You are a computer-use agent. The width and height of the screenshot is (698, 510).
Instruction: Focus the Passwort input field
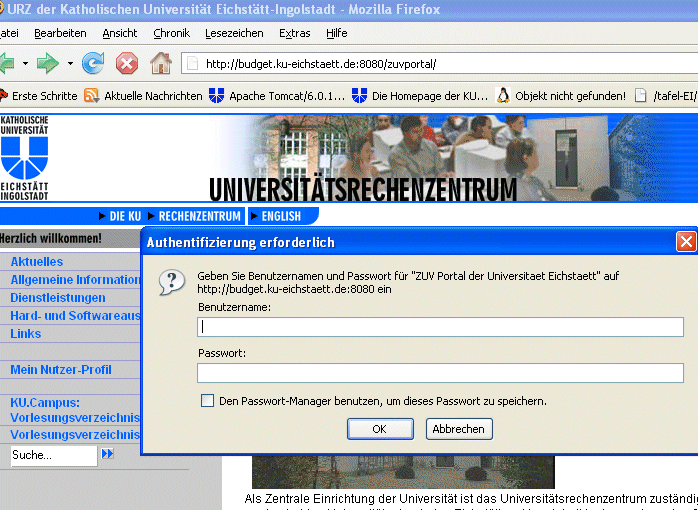pos(440,373)
